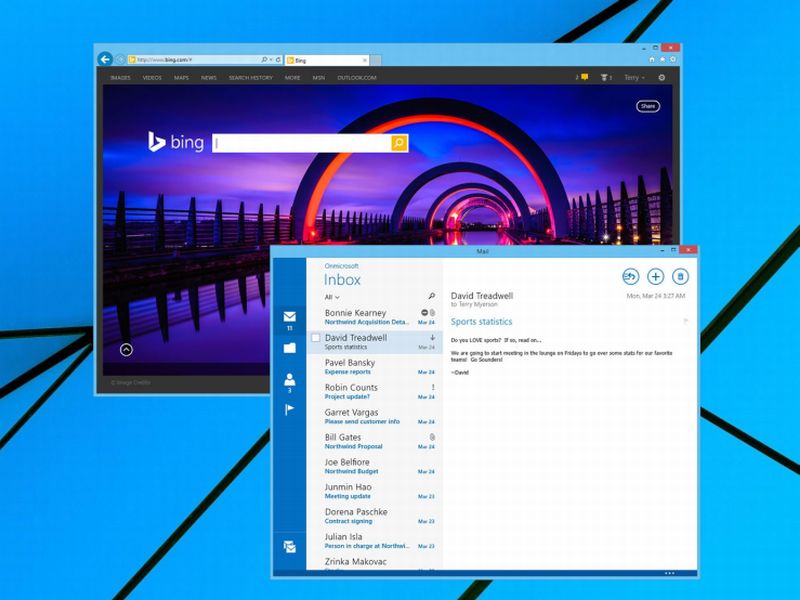This screenshot has height=600, width=800.
Task: Expand Bing homepage info up-arrow circle
Action: pos(126,349)
